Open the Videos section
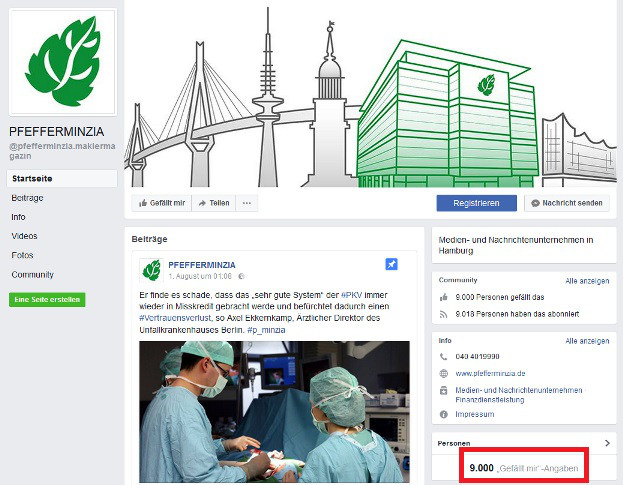Screen dimensions: 623x485 coord(24,236)
